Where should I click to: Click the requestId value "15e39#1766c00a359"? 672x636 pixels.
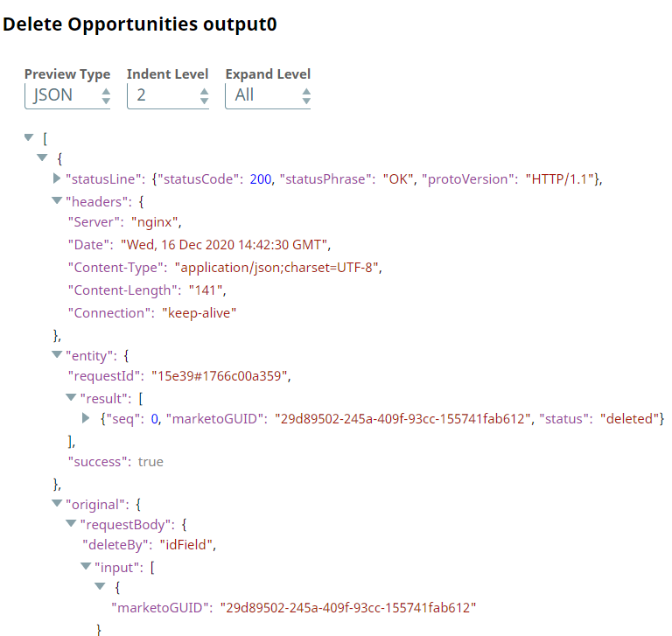point(220,376)
